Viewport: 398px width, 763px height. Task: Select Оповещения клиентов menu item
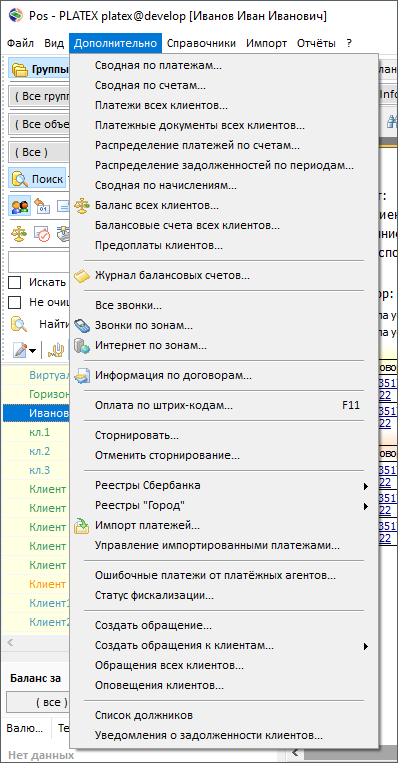click(x=224, y=686)
